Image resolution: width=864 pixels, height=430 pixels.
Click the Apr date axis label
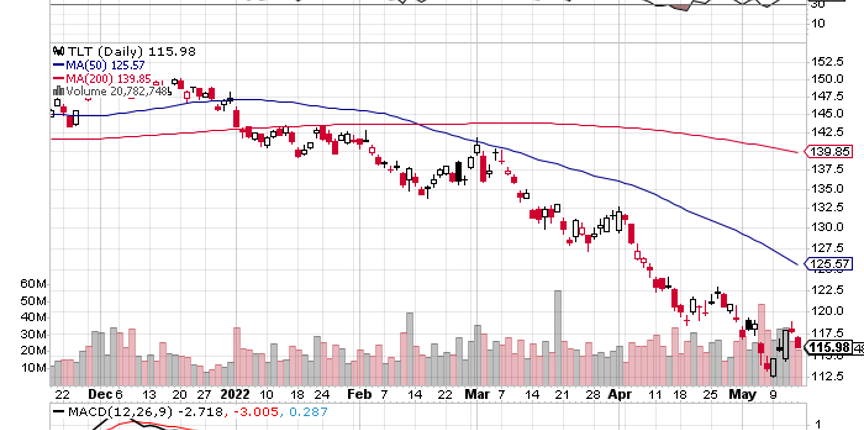click(620, 395)
